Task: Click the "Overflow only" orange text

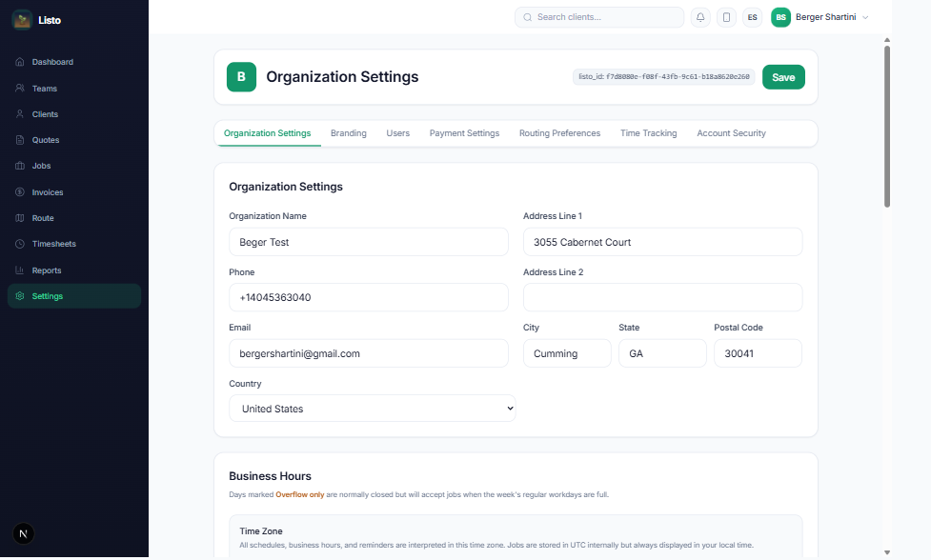Action: [x=300, y=494]
